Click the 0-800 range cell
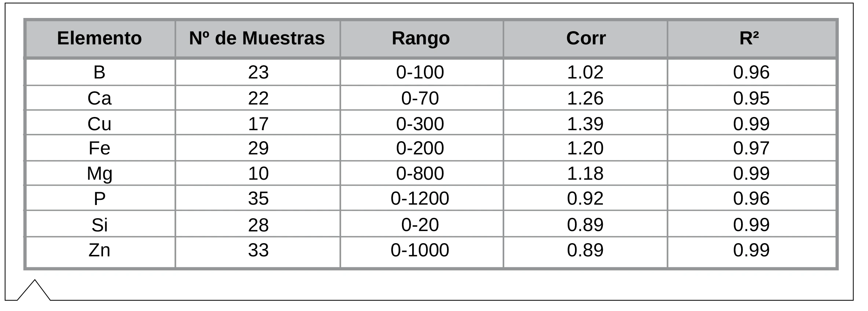The image size is (868, 311). 420,173
